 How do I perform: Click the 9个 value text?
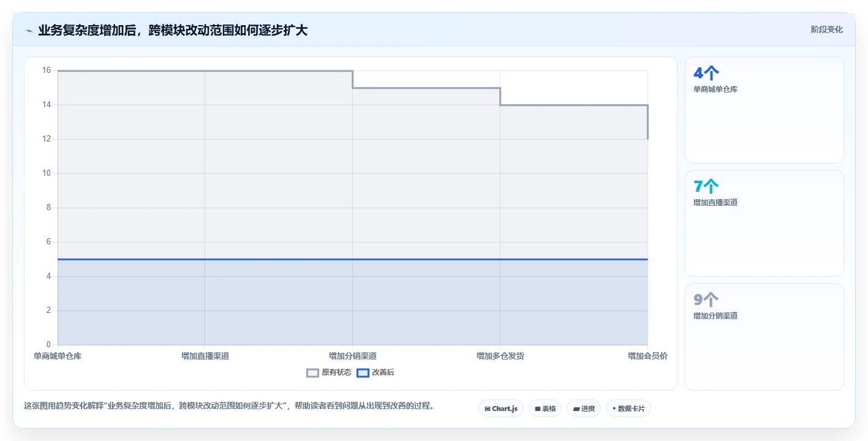[x=706, y=300]
